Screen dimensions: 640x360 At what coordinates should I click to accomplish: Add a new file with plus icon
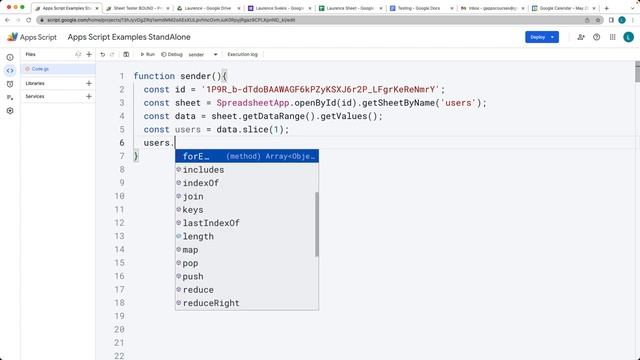89,54
